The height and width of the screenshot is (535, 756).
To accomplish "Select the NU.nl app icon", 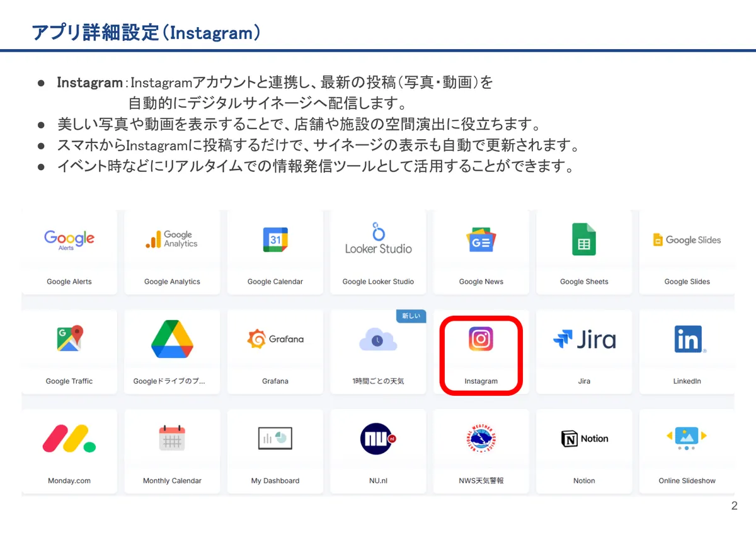I will pyautogui.click(x=378, y=439).
